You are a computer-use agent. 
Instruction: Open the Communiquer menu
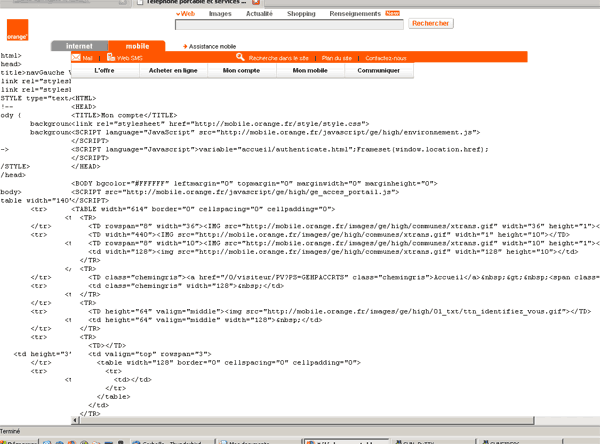pyautogui.click(x=378, y=71)
